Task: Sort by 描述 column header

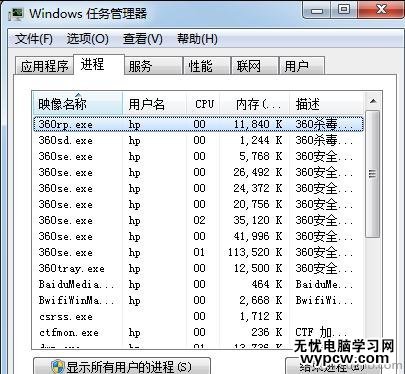Action: tap(327, 104)
